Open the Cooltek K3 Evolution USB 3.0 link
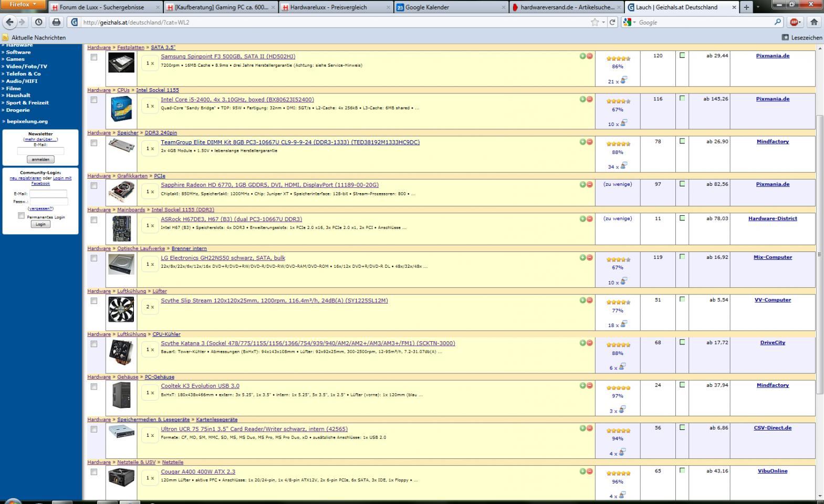The width and height of the screenshot is (824, 504). [200, 386]
